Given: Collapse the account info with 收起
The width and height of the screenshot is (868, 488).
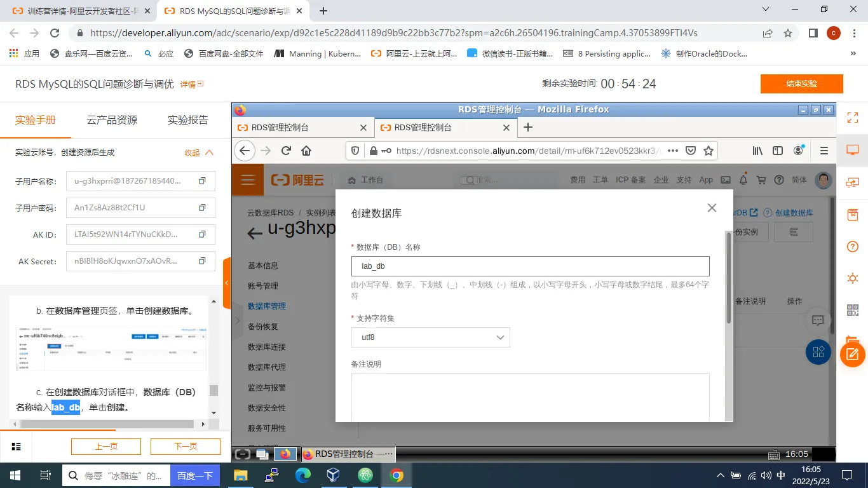Looking at the screenshot, I should (x=199, y=152).
